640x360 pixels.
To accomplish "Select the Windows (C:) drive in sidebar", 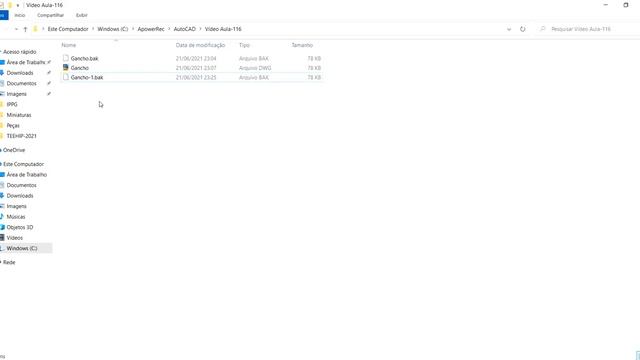I will tap(22, 248).
